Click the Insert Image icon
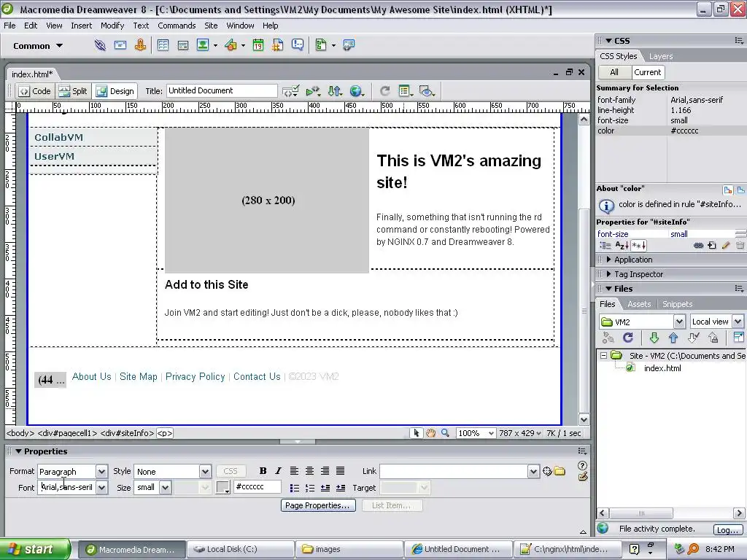Image resolution: width=747 pixels, height=560 pixels. [x=203, y=45]
